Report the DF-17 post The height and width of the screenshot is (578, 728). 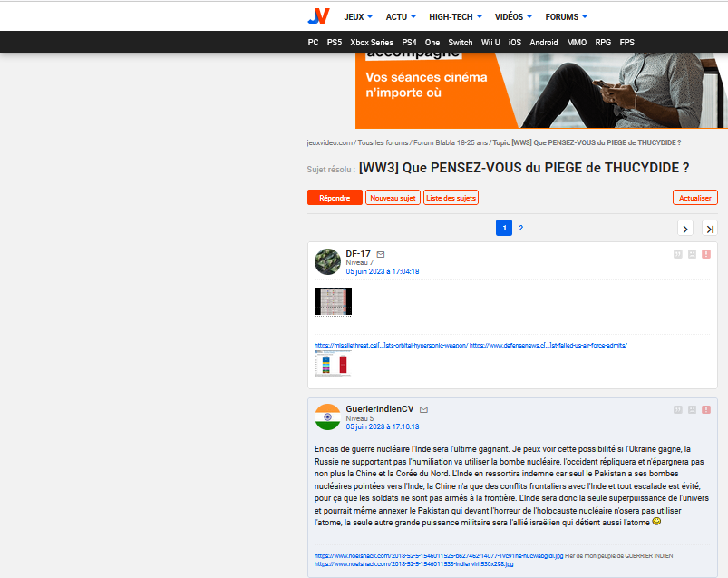[x=706, y=254]
